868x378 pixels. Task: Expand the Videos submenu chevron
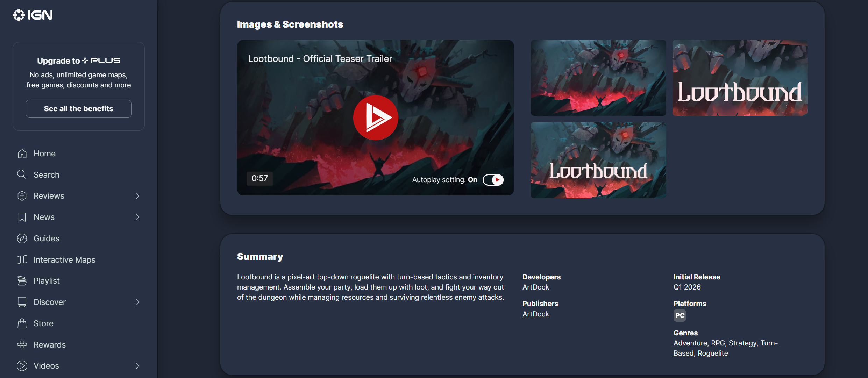tap(137, 366)
